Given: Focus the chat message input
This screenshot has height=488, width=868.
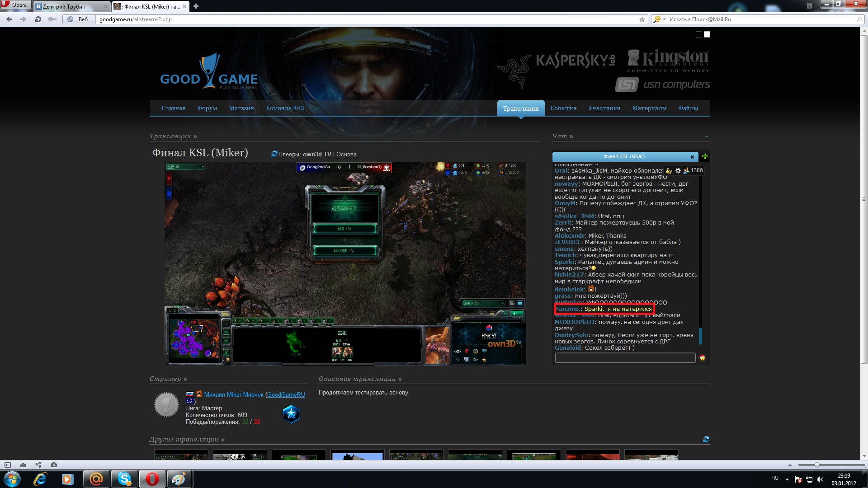Looking at the screenshot, I should coord(625,358).
